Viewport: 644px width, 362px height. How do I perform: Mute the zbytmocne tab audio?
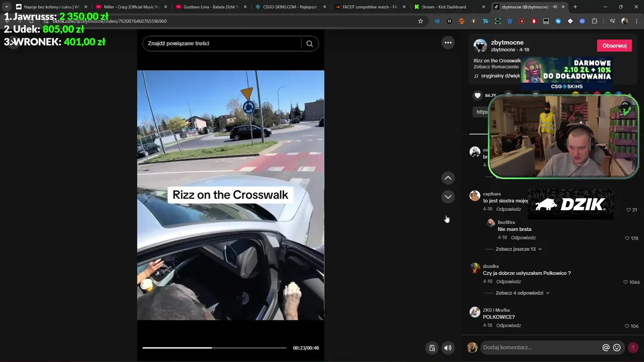[x=555, y=7]
